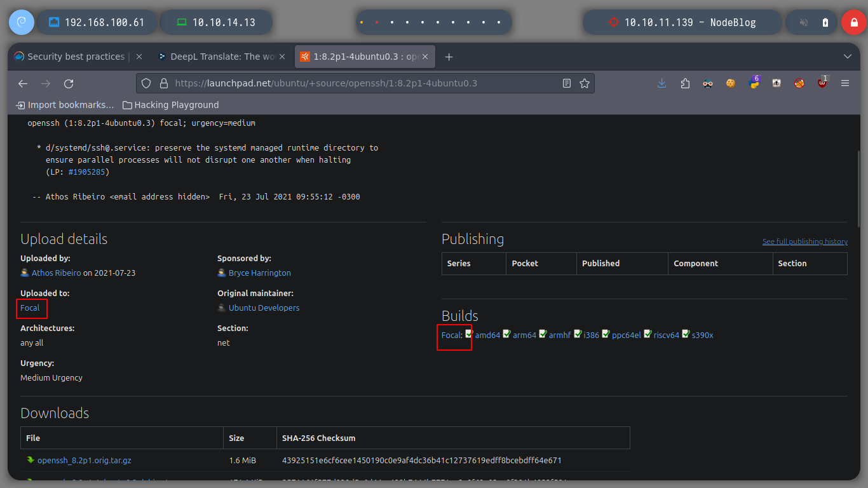Follow the Focal link under Uploaded to
This screenshot has height=488, width=868.
pos(30,308)
